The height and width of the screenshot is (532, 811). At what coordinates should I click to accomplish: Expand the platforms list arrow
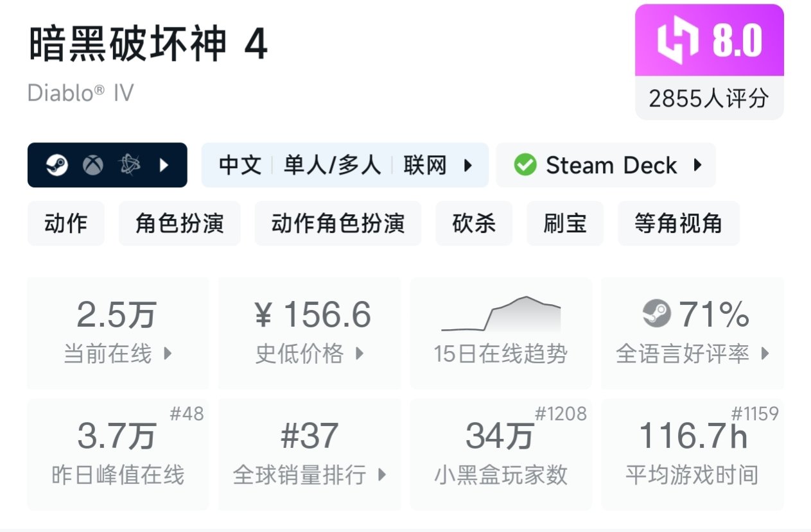click(x=164, y=166)
